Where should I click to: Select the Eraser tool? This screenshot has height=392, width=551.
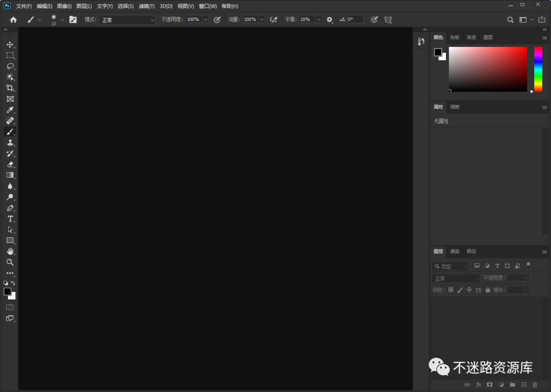coord(10,164)
